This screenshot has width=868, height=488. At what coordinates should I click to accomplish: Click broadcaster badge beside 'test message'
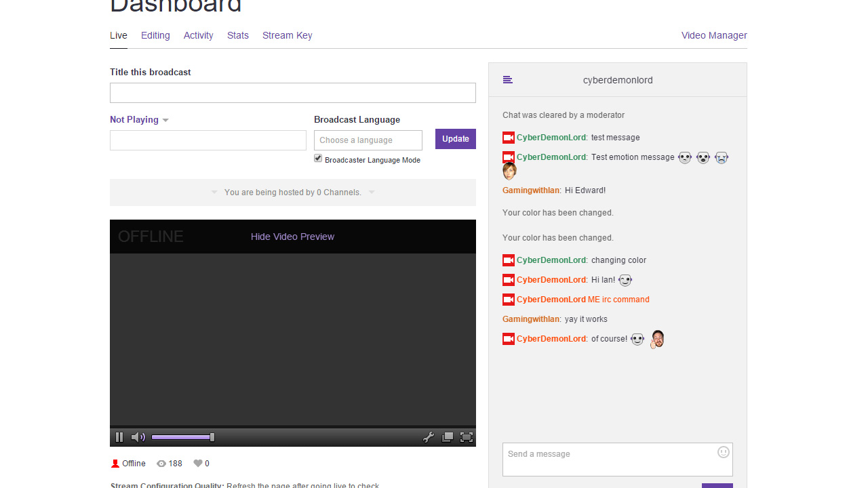point(509,138)
